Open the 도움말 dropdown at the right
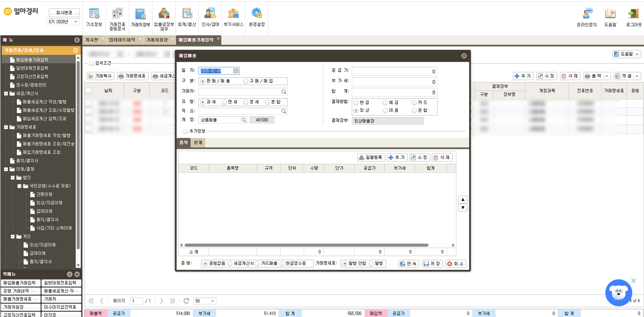This screenshot has width=644, height=317. tap(626, 54)
